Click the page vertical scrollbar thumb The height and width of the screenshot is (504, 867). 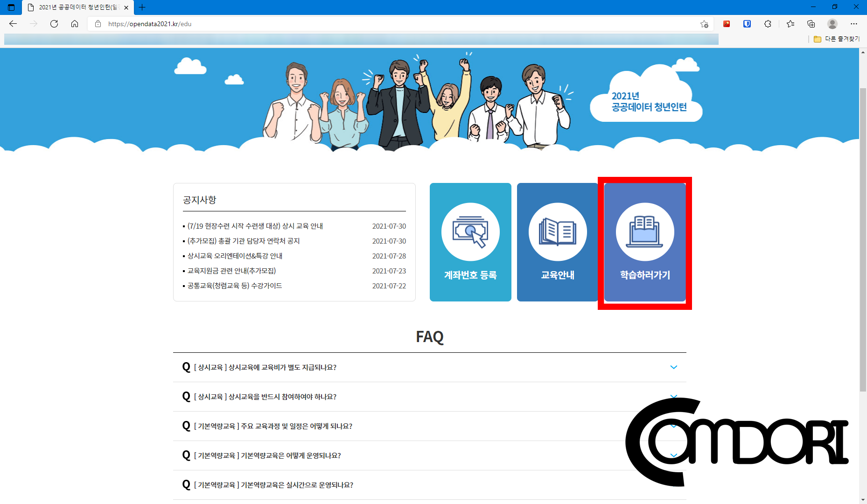point(863,239)
